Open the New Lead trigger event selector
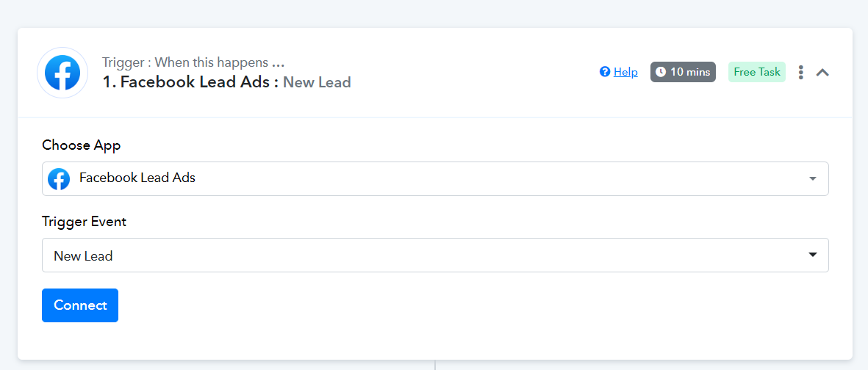The image size is (868, 370). 435,255
